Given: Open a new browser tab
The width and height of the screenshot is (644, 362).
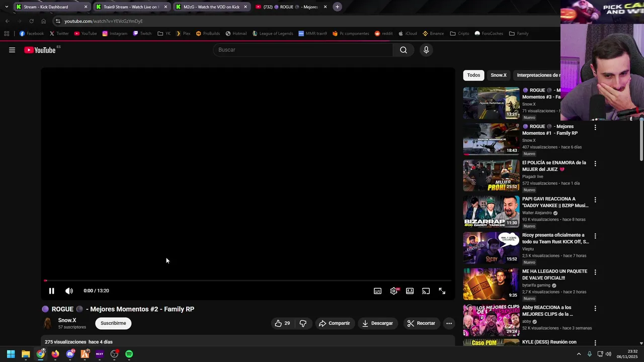Looking at the screenshot, I should (x=337, y=7).
